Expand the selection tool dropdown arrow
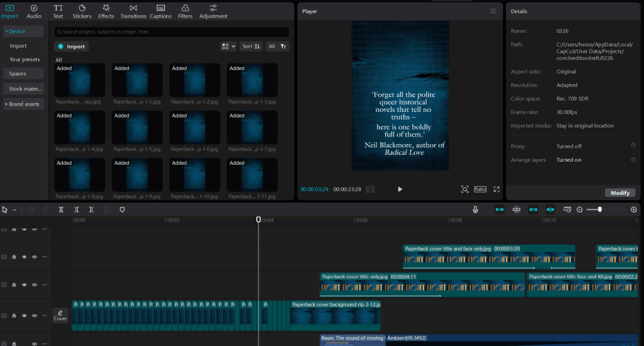The width and height of the screenshot is (644, 346). click(14, 209)
